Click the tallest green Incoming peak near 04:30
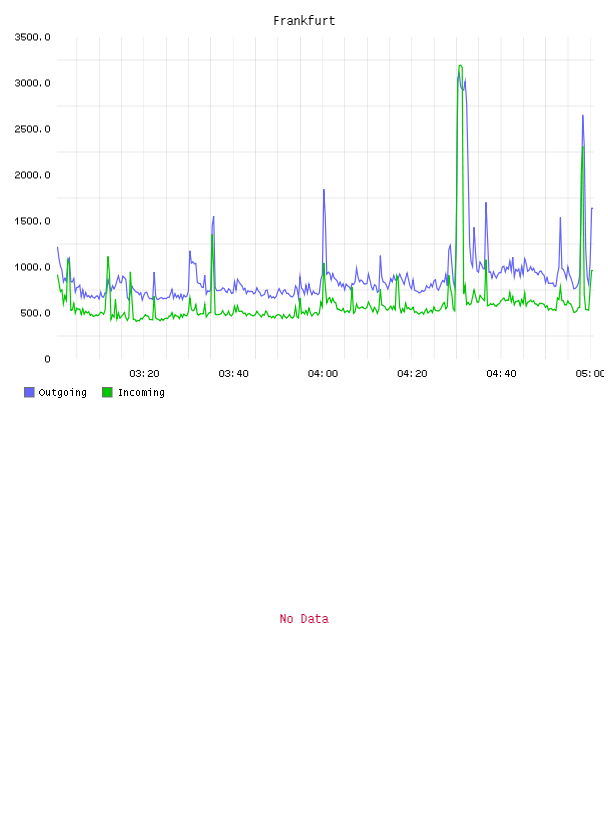Screen dimensions: 608x816 click(x=460, y=66)
